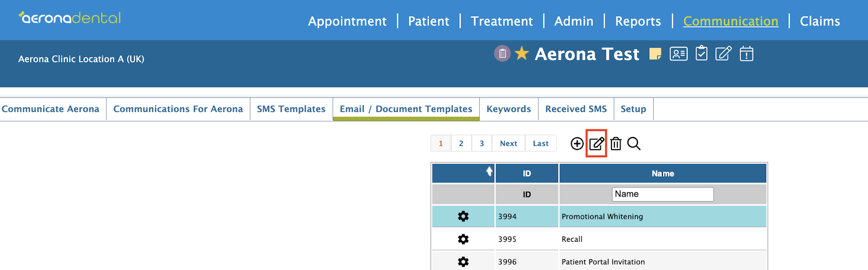This screenshot has width=868, height=270.
Task: Go to page 2 of templates
Action: click(x=461, y=143)
